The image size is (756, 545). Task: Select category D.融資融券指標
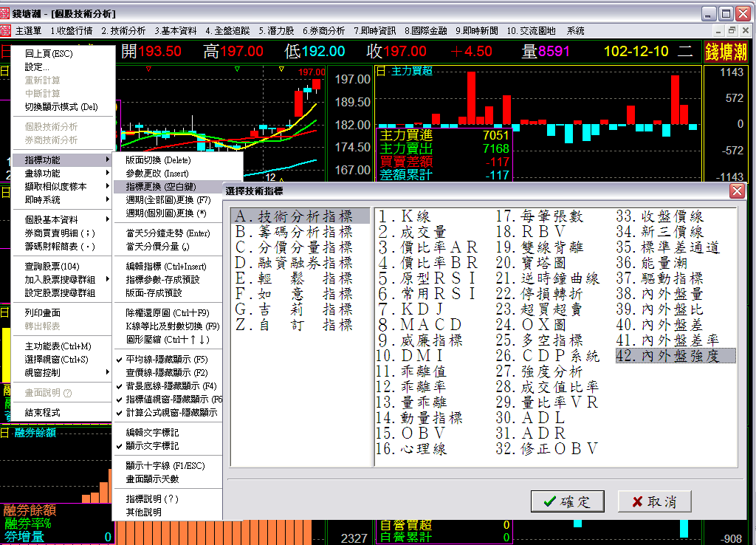[294, 263]
